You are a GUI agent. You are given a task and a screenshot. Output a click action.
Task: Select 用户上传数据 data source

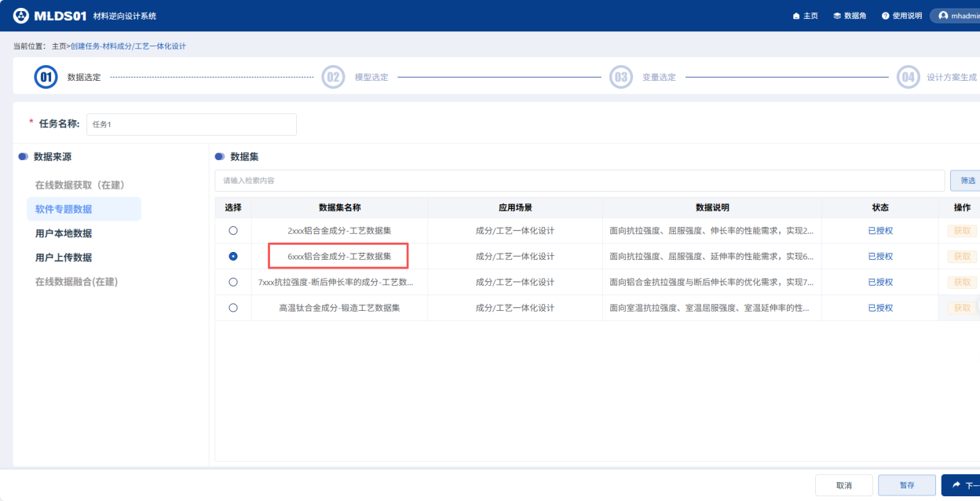coord(64,258)
